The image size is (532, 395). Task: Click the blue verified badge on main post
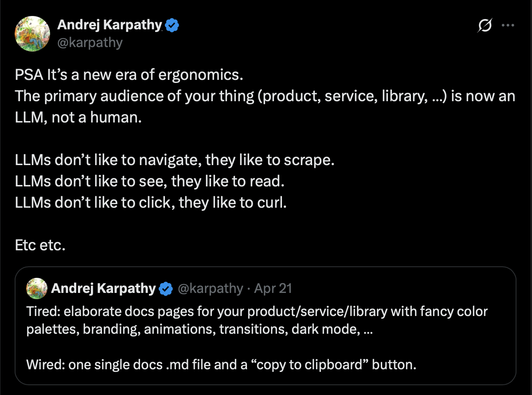pos(172,26)
